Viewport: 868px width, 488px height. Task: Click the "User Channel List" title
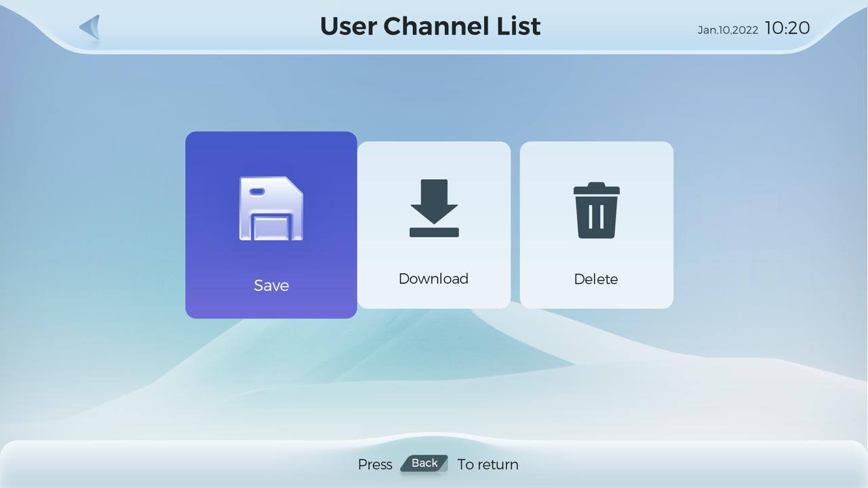pos(430,26)
